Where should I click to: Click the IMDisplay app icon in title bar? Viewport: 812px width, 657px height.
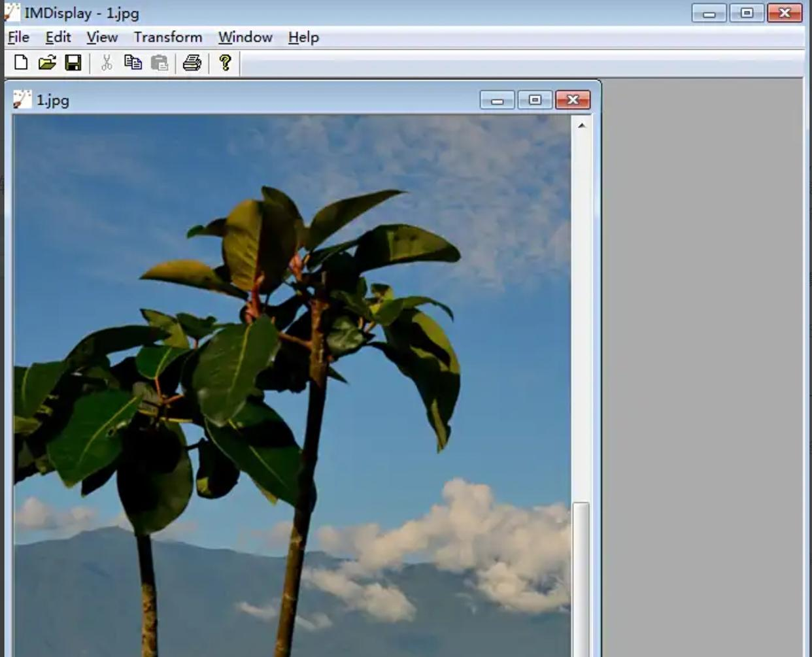click(12, 12)
